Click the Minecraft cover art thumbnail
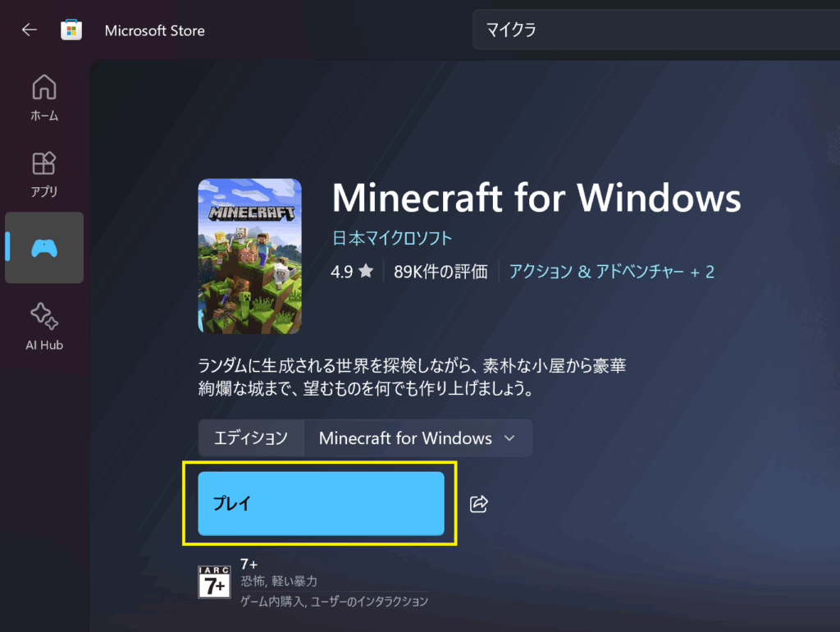 click(249, 256)
